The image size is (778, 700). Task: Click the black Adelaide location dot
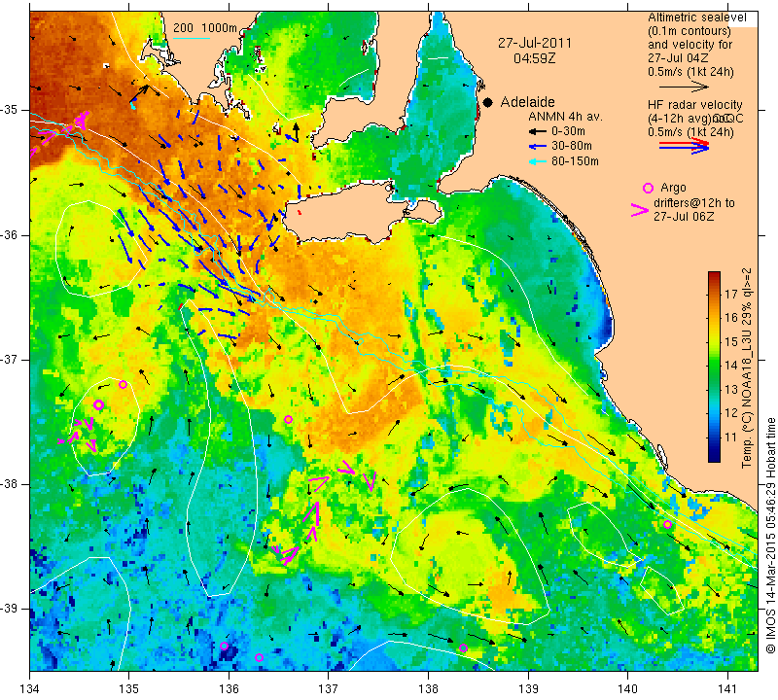488,102
